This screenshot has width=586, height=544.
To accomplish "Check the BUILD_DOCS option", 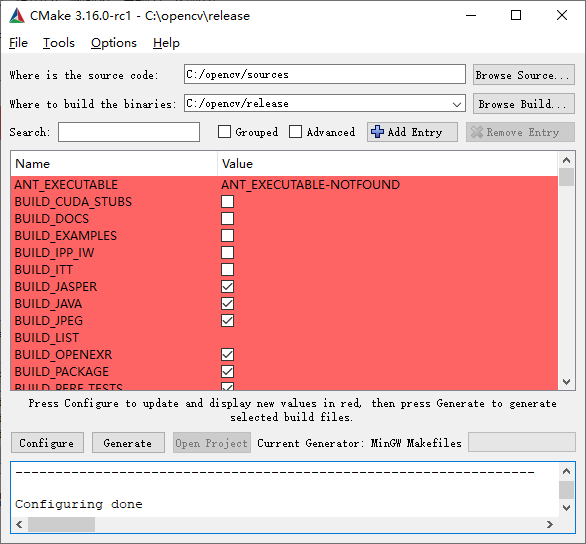I will tap(227, 219).
